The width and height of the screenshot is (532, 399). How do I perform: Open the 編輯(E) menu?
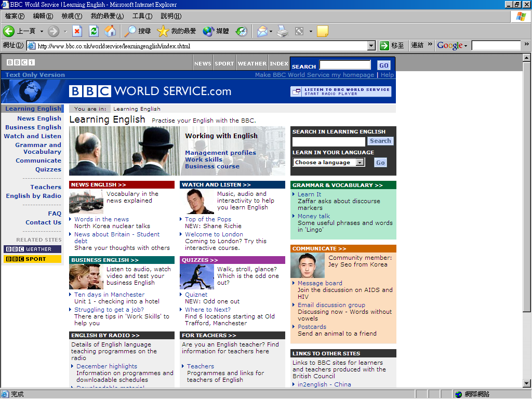(43, 16)
